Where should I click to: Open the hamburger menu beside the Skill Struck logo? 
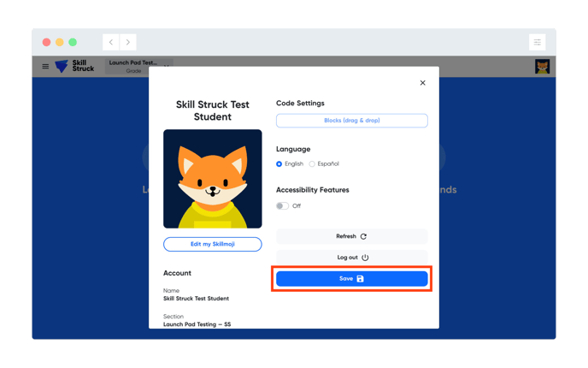coord(45,67)
